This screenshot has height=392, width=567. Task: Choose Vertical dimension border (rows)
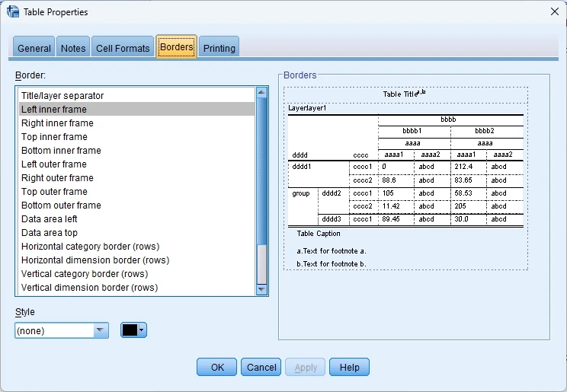click(x=89, y=288)
